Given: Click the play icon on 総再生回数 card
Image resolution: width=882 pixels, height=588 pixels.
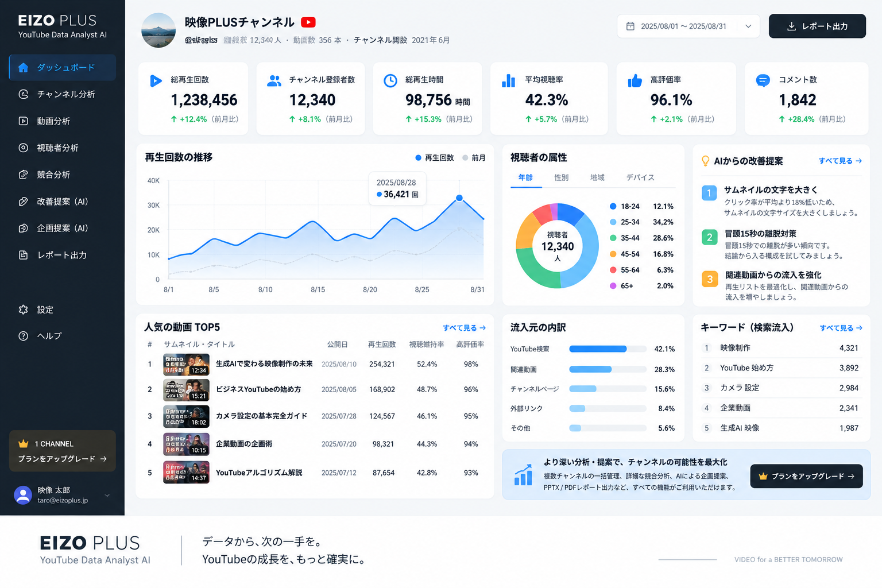Looking at the screenshot, I should pos(156,81).
